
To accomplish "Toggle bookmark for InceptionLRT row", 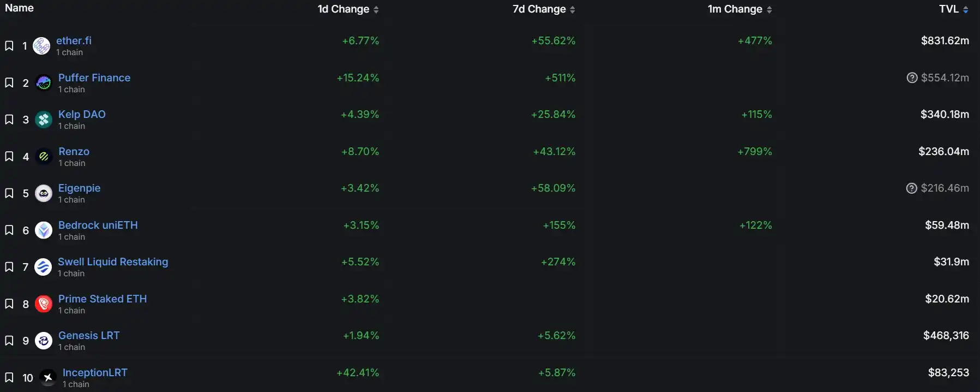I will 9,378.
